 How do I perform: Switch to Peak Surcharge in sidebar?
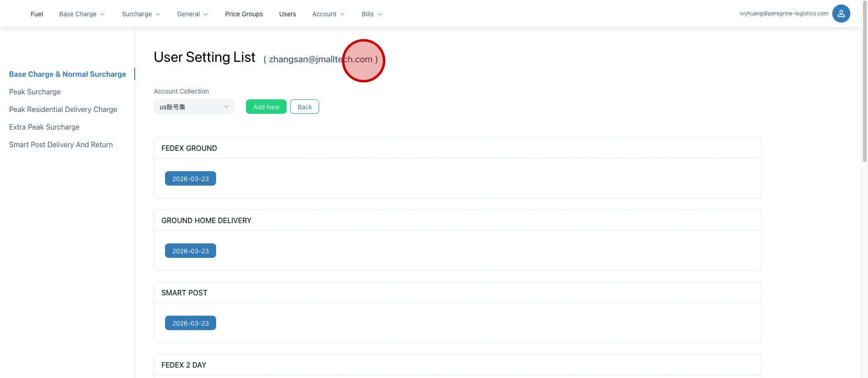tap(35, 92)
